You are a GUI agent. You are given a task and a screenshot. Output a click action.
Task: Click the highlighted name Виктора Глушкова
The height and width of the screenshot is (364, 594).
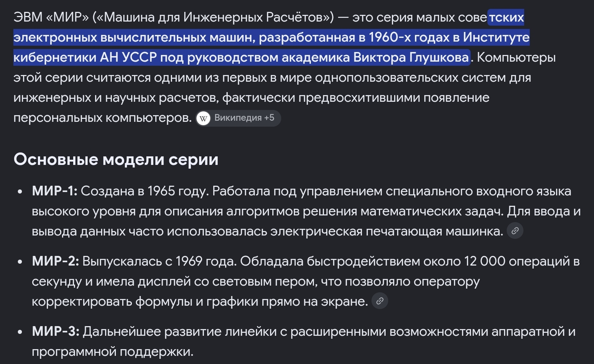click(411, 57)
